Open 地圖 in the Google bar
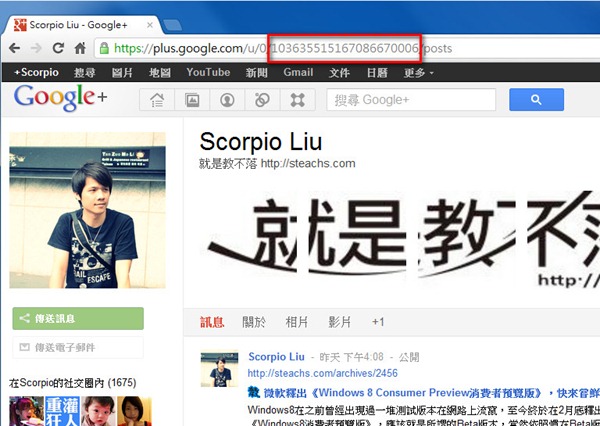Viewport: 600px width, 426px height. coord(160,72)
